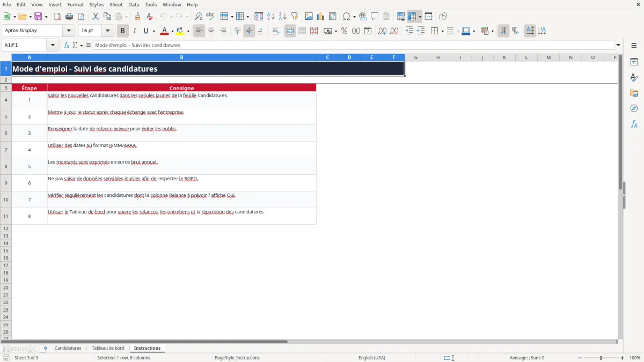644x362 pixels.
Task: Click column G header
Action: click(416, 57)
